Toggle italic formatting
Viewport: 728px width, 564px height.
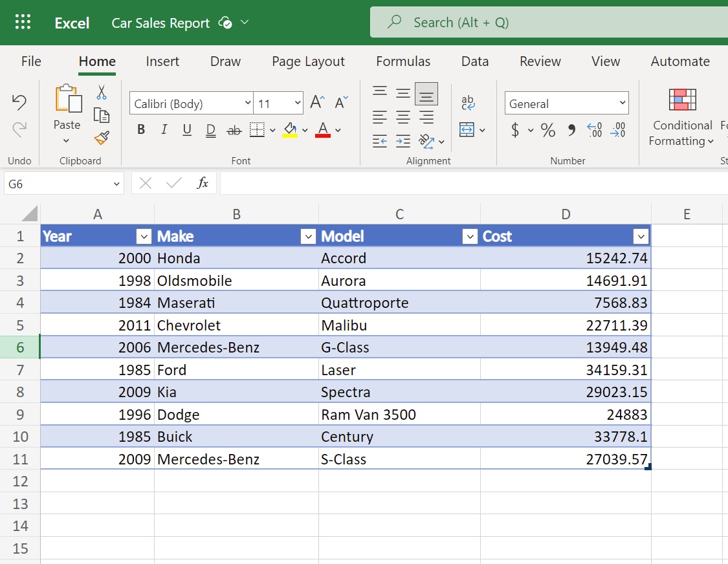[164, 129]
